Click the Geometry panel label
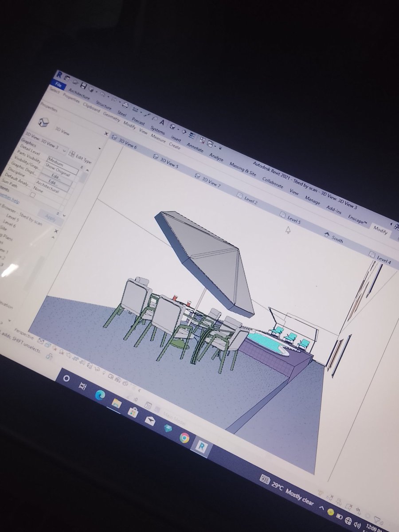 [x=111, y=116]
